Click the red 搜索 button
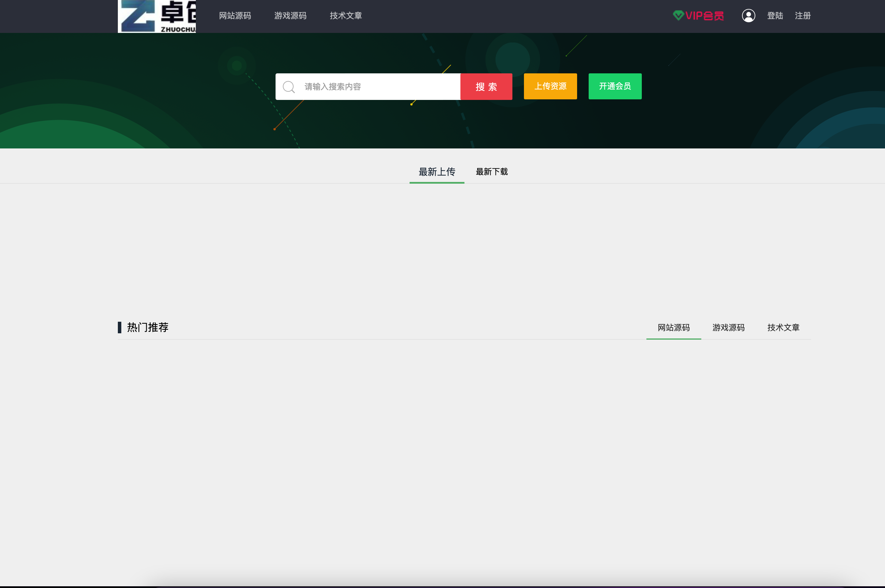The width and height of the screenshot is (885, 588). [486, 87]
